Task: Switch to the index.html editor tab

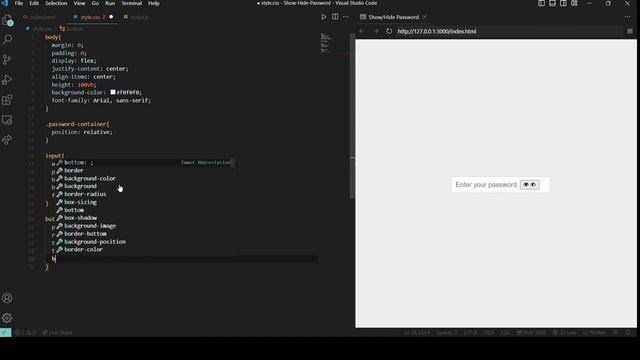Action: pyautogui.click(x=40, y=17)
